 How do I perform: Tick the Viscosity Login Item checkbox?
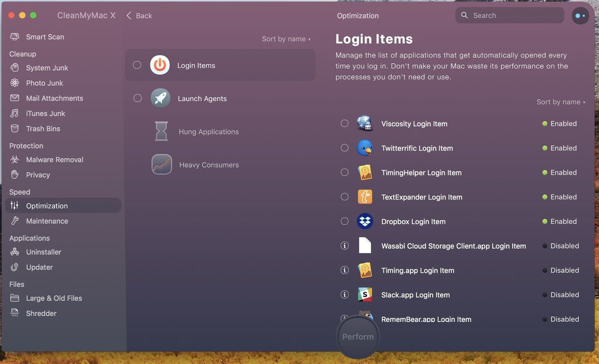tap(344, 123)
